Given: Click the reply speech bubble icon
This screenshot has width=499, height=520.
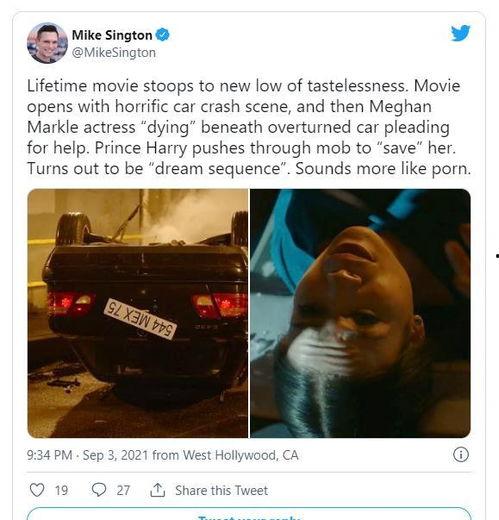Looking at the screenshot, I should point(99,490).
